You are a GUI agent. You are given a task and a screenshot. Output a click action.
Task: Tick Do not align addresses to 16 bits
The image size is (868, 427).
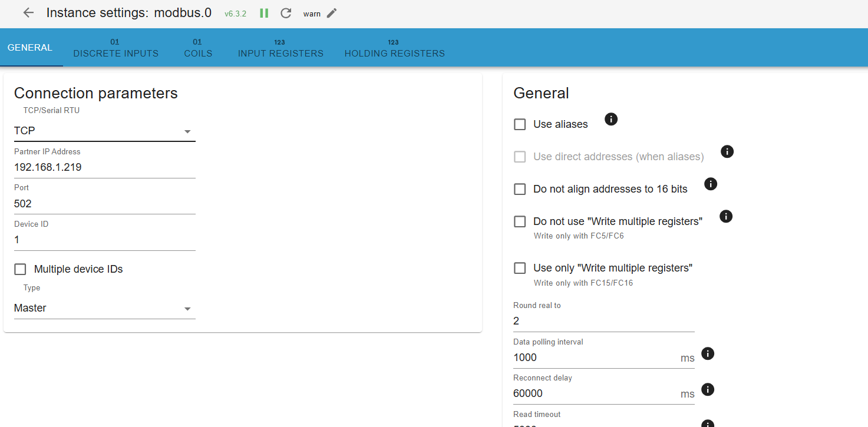(x=520, y=189)
